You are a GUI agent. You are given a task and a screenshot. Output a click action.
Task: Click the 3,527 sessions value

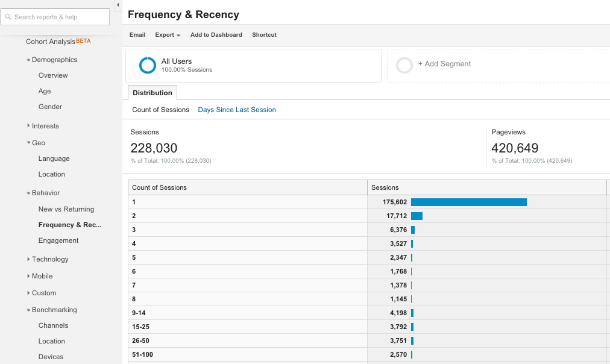398,244
